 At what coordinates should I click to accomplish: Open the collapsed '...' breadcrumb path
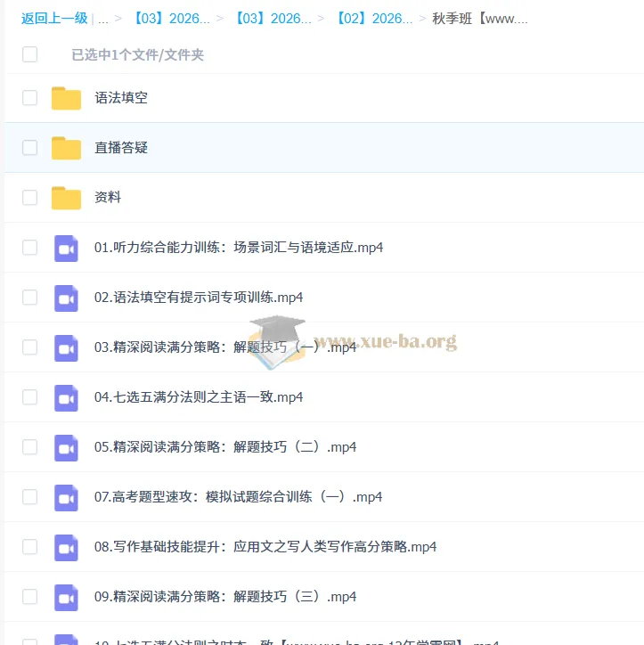pos(103,20)
